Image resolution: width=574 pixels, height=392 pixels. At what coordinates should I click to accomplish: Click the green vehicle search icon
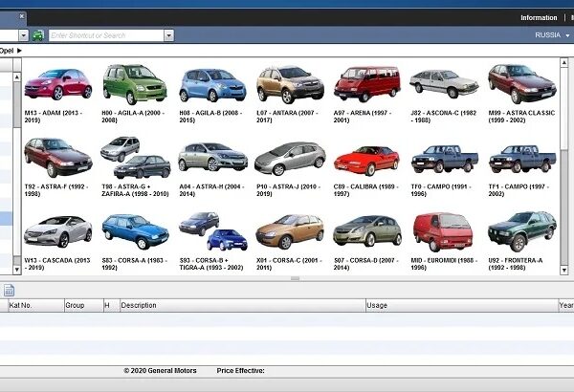point(38,35)
